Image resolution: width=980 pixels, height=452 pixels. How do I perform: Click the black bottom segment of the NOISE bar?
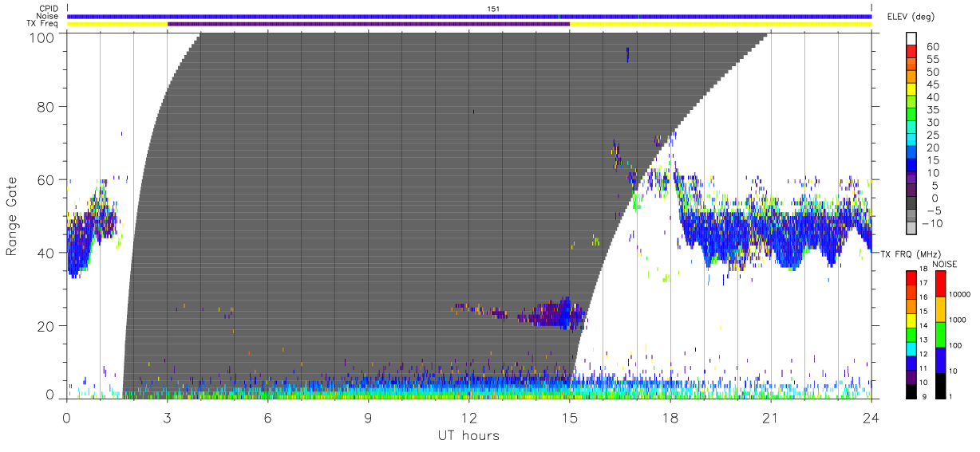940,385
